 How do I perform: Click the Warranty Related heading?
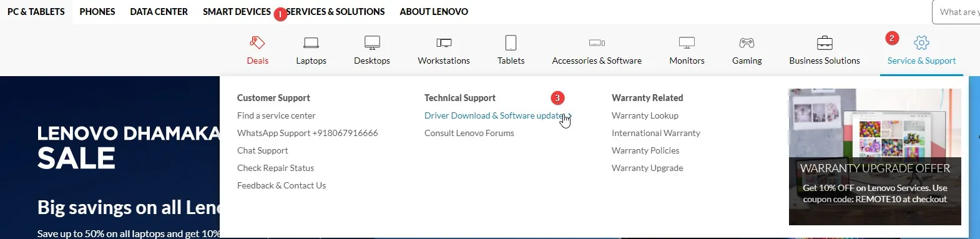click(647, 98)
